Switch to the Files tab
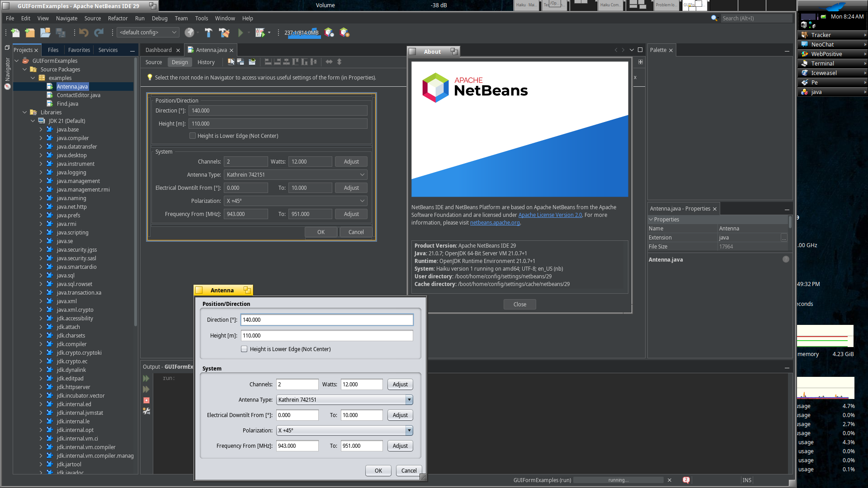The width and height of the screenshot is (868, 488). (53, 50)
